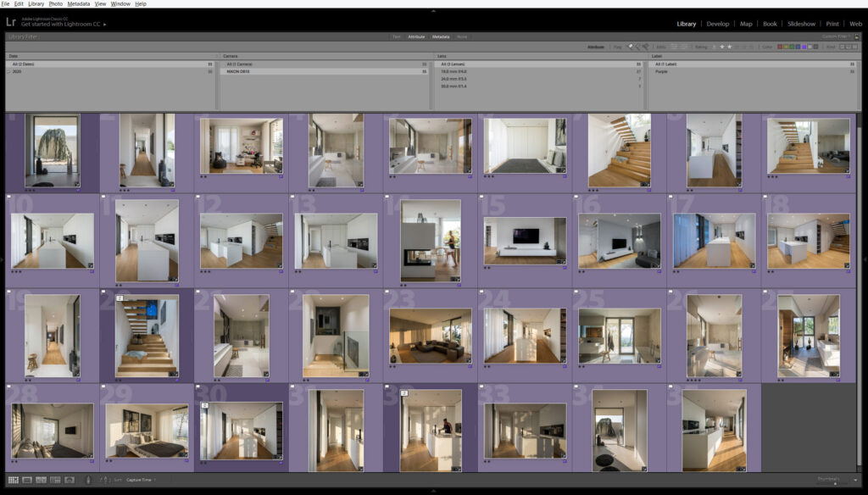868x495 pixels.
Task: Select the Painter spray can tool
Action: tap(88, 480)
